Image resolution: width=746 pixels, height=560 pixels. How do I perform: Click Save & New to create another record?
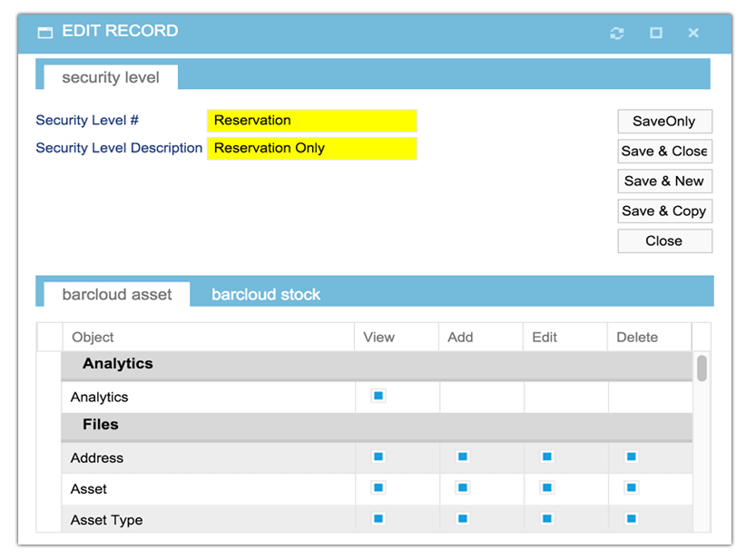(x=664, y=181)
